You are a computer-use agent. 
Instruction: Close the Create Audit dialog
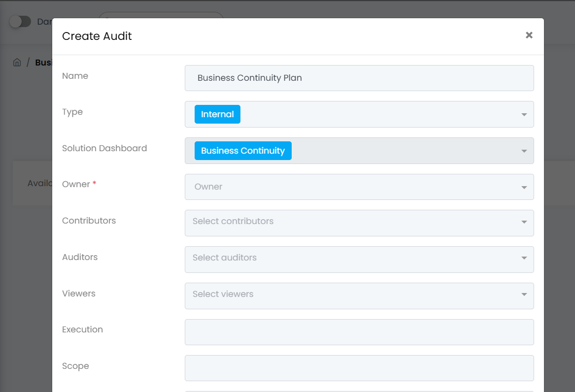pyautogui.click(x=529, y=35)
